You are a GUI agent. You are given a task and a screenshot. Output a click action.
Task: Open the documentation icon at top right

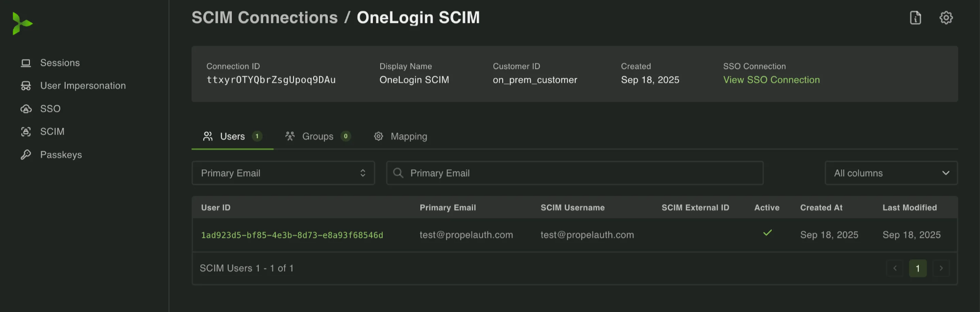915,18
